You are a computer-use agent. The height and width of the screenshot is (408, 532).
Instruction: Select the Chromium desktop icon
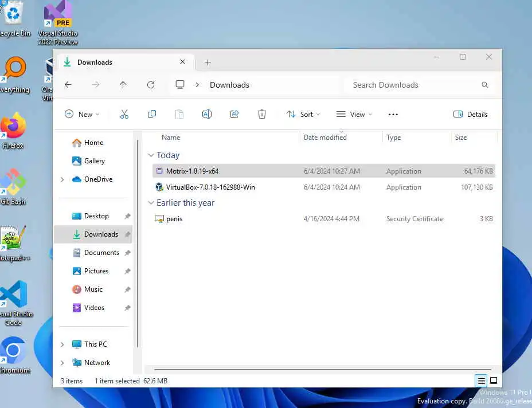[14, 355]
